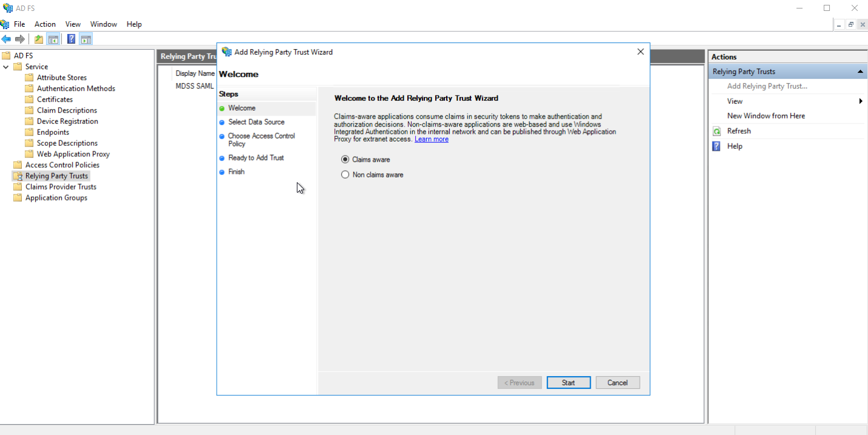Open the Window menu
This screenshot has width=868, height=435.
[x=103, y=24]
